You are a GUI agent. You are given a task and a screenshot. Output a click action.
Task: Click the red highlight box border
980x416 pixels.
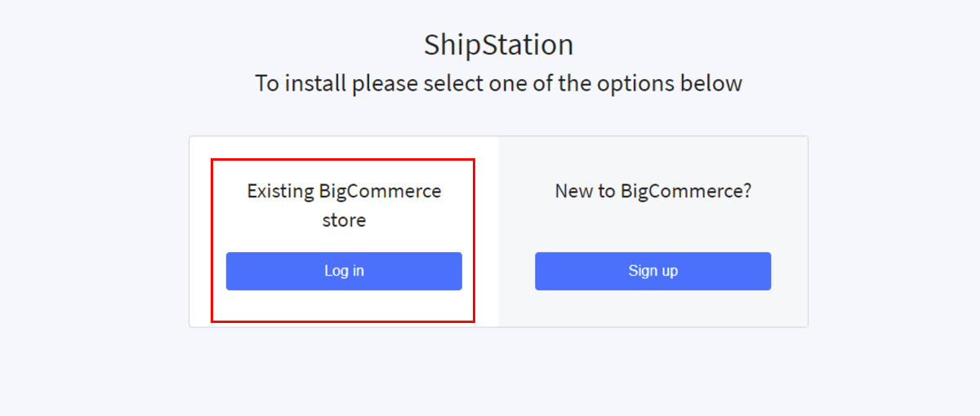[x=212, y=245]
